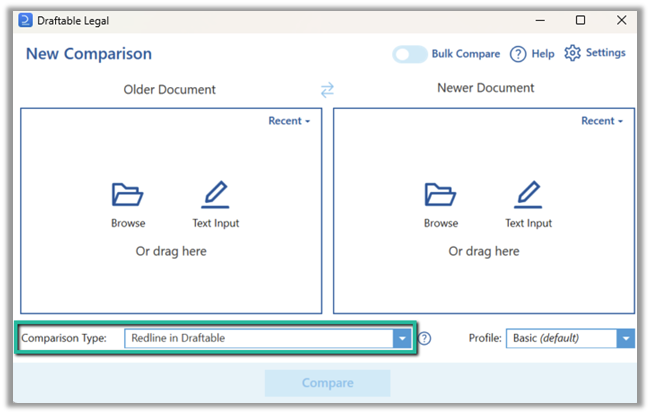
Task: Click the New Comparison heading
Action: click(x=89, y=54)
